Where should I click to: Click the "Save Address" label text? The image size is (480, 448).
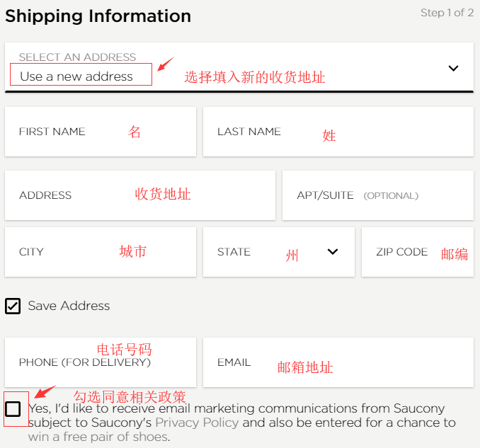(x=69, y=306)
